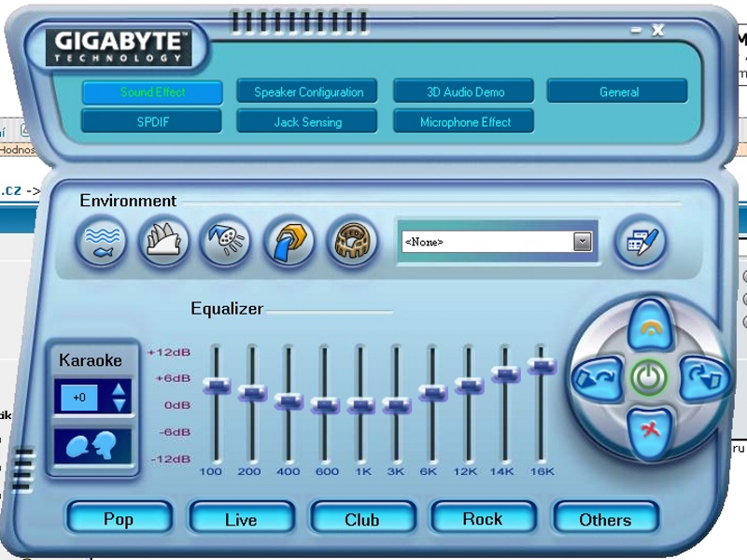Viewport: 747px width, 560px height.
Task: Open the General tab
Action: click(x=618, y=91)
